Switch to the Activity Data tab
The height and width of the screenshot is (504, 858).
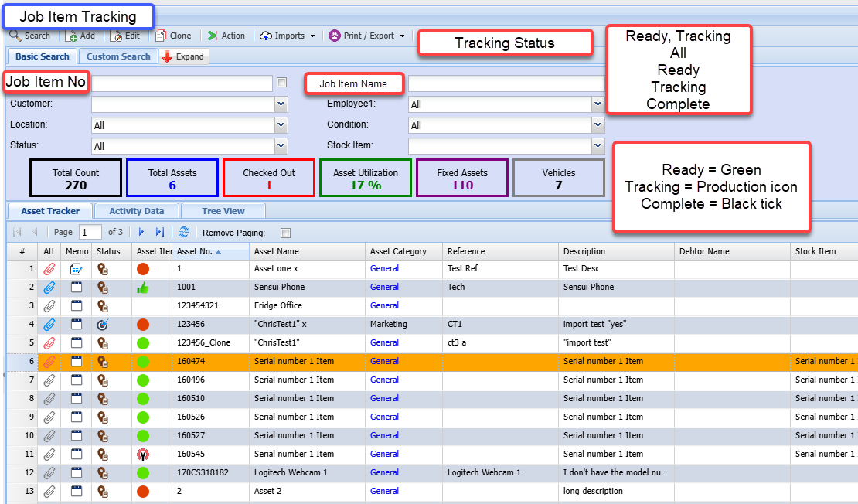point(137,211)
